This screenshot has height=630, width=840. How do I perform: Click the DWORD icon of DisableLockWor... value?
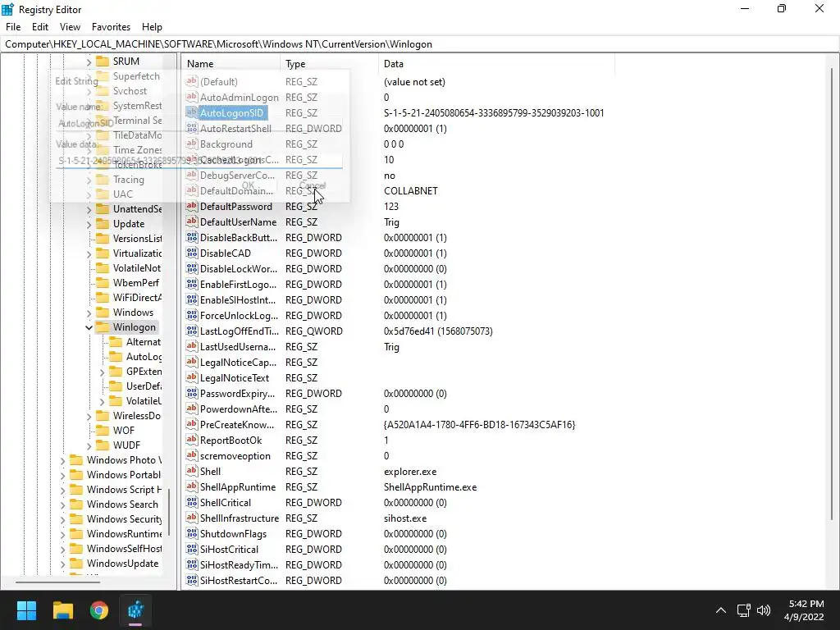tap(191, 268)
